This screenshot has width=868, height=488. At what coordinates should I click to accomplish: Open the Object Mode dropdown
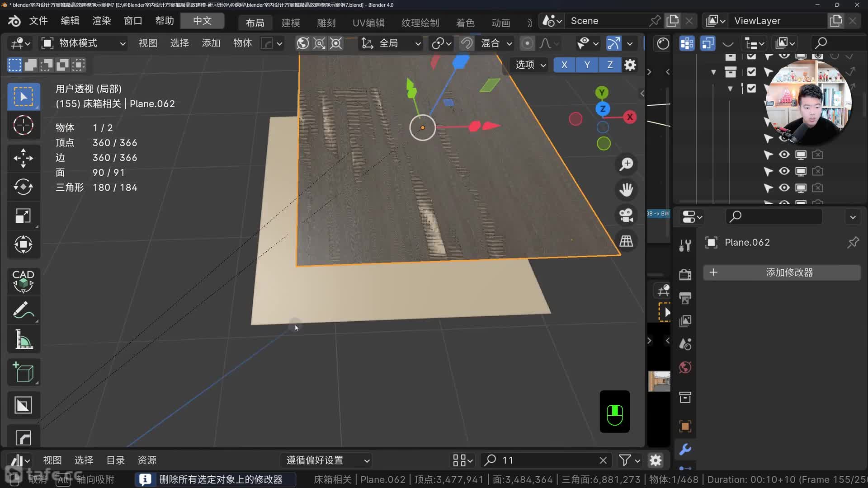(84, 43)
